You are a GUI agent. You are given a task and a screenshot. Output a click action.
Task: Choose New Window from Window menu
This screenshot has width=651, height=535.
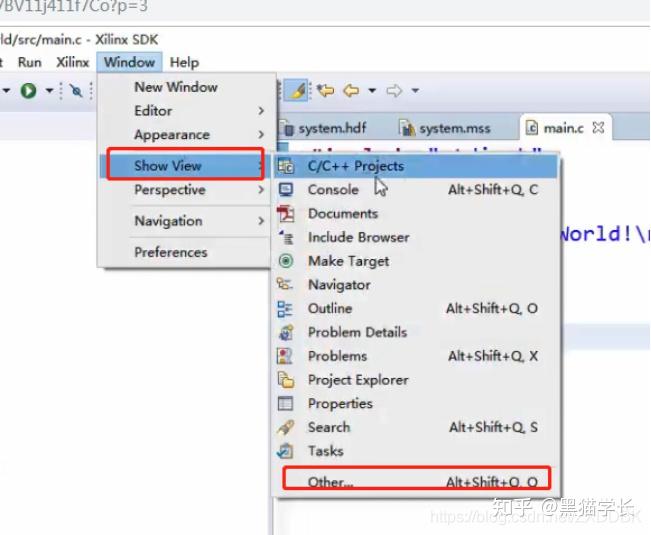[187, 87]
